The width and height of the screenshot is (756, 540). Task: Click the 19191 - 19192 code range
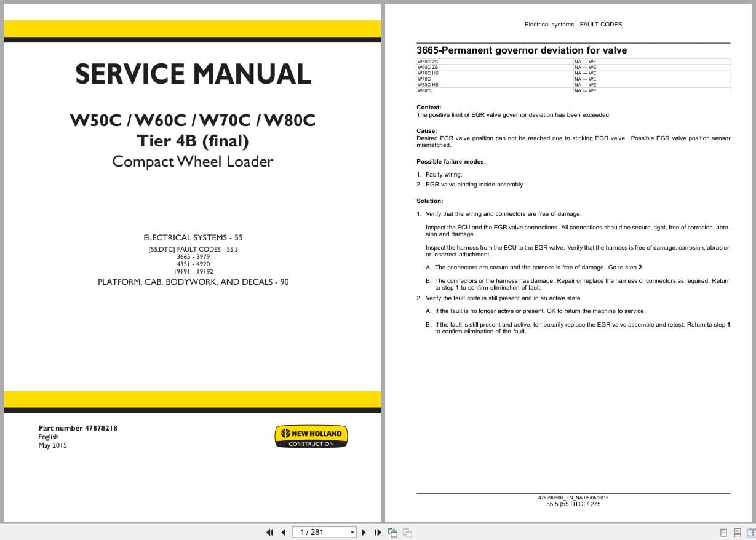tap(193, 271)
